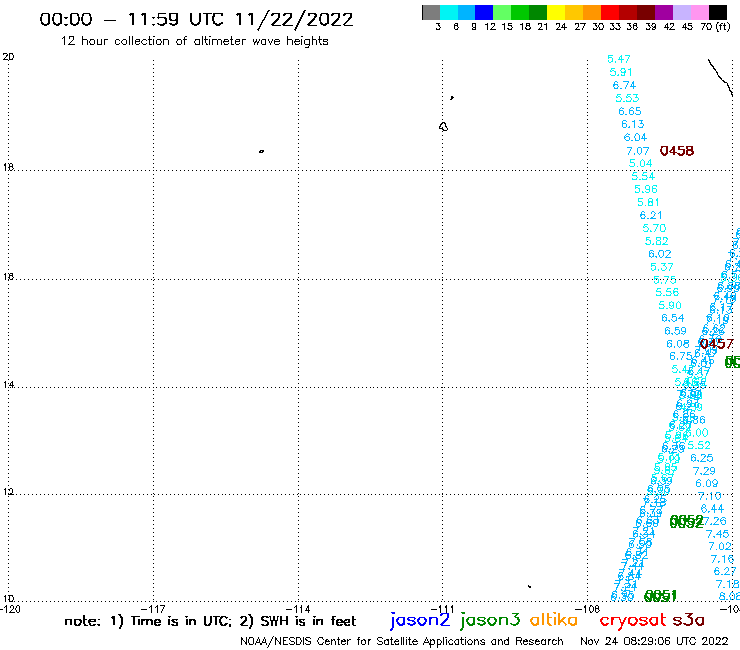This screenshot has height=650, width=740.
Task: Click the '70 (ft)' legend label
Action: pyautogui.click(x=715, y=27)
